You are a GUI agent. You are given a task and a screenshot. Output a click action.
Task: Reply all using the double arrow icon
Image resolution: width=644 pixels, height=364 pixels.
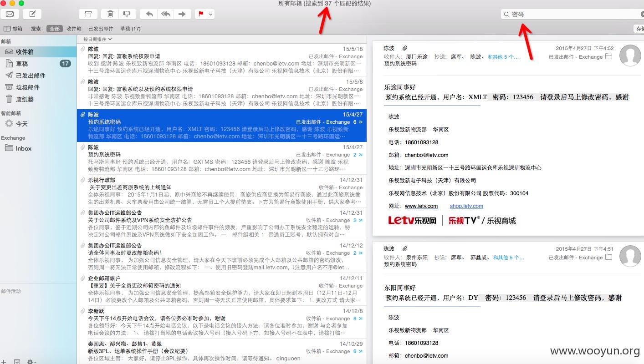[x=166, y=14]
